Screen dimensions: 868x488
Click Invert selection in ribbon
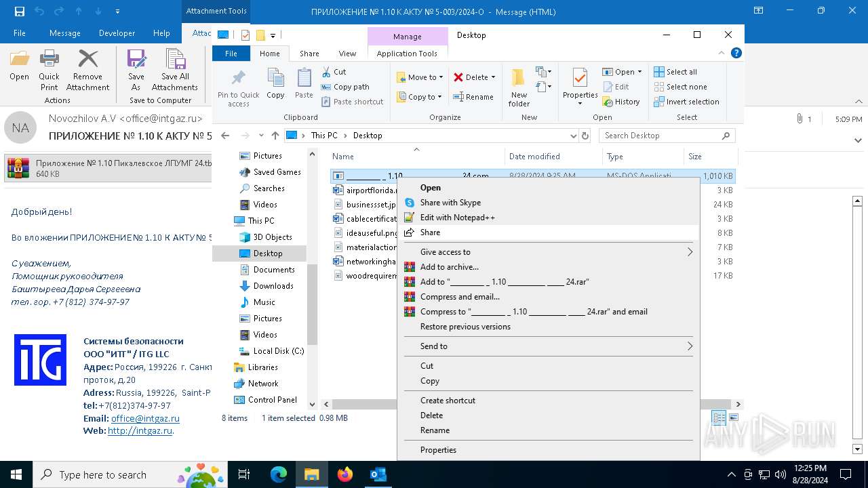[686, 102]
